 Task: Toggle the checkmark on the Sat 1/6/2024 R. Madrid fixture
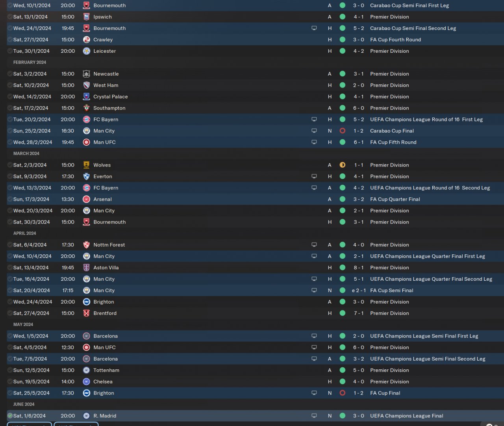point(10,416)
